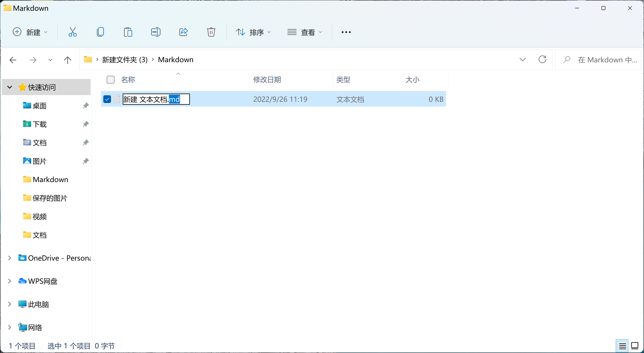Go up to the parent folder
Image resolution: width=644 pixels, height=353 pixels.
(67, 59)
